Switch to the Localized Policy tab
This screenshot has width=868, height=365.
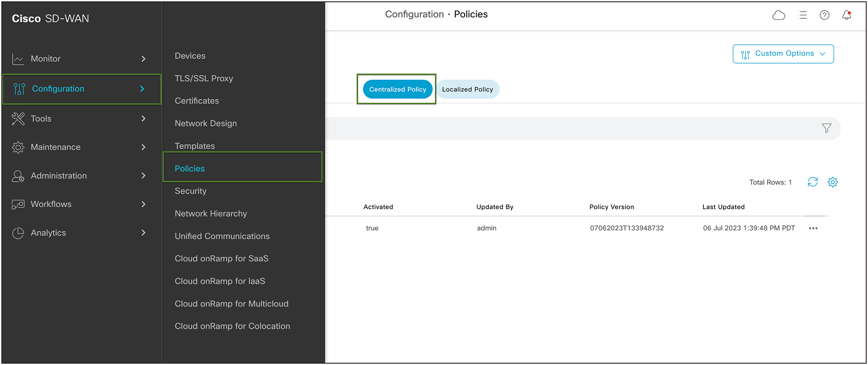tap(467, 89)
